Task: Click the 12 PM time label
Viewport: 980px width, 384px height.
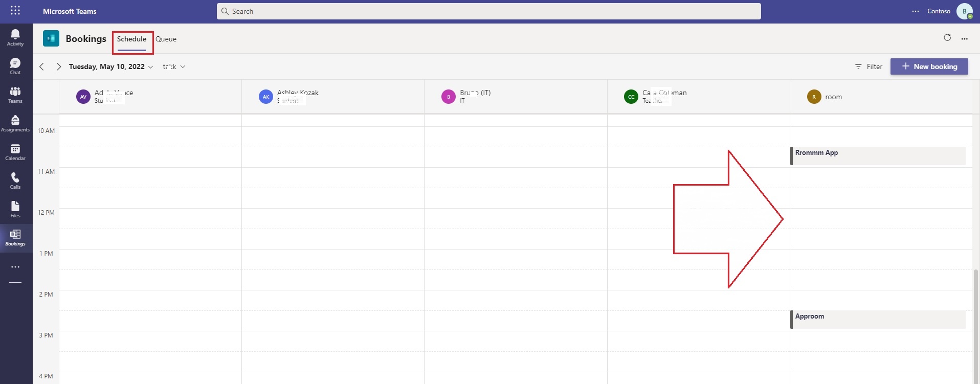Action: (46, 212)
